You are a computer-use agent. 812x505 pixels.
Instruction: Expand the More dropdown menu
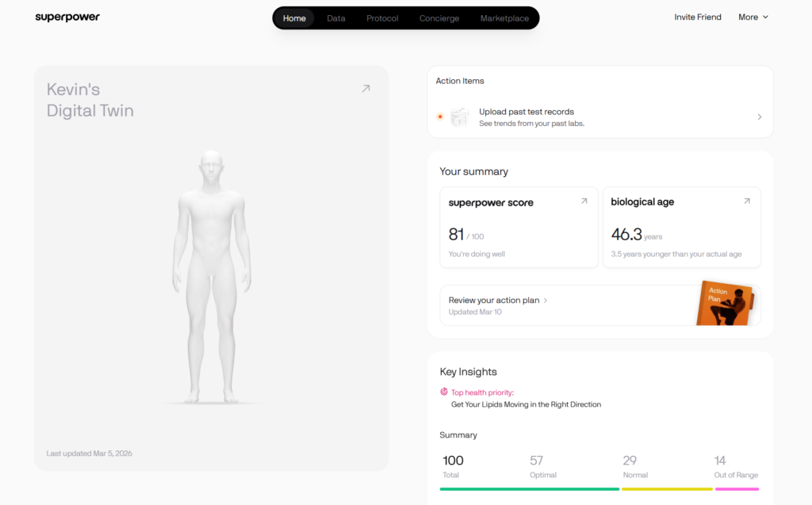(x=753, y=17)
